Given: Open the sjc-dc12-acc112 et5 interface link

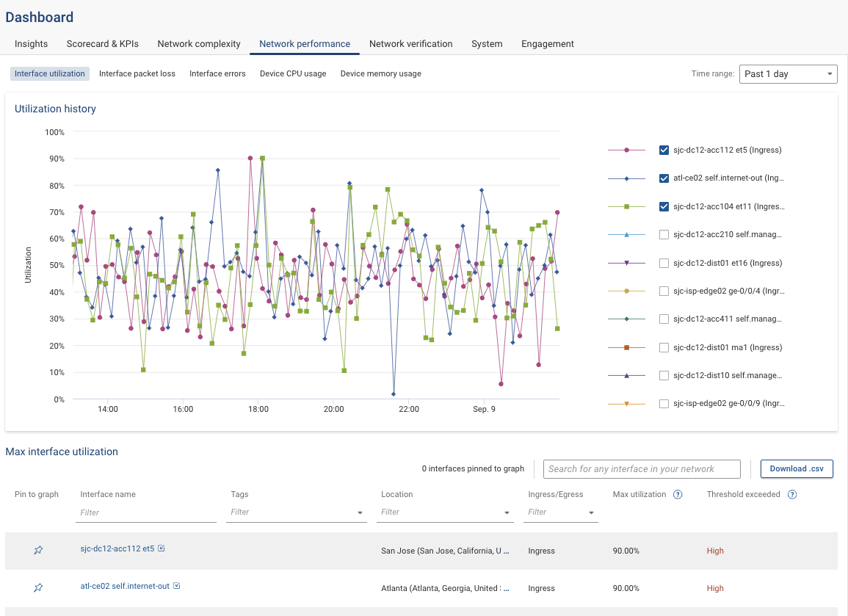Looking at the screenshot, I should click(x=117, y=548).
